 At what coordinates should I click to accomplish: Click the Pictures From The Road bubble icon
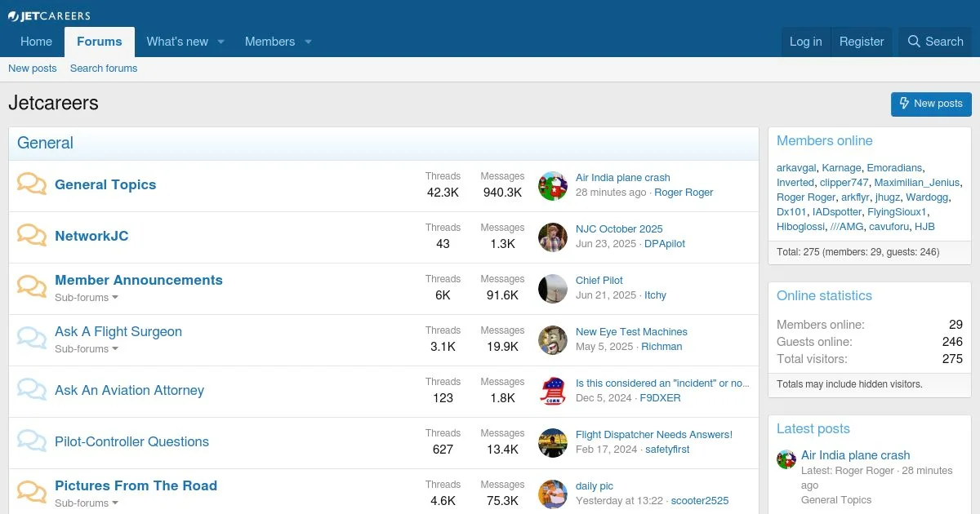pos(32,493)
